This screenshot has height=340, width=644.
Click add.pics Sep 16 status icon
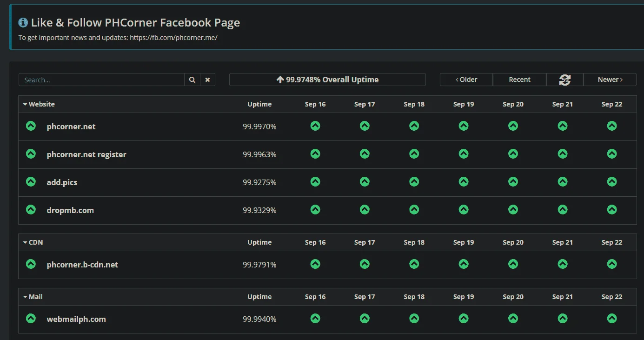[315, 181]
